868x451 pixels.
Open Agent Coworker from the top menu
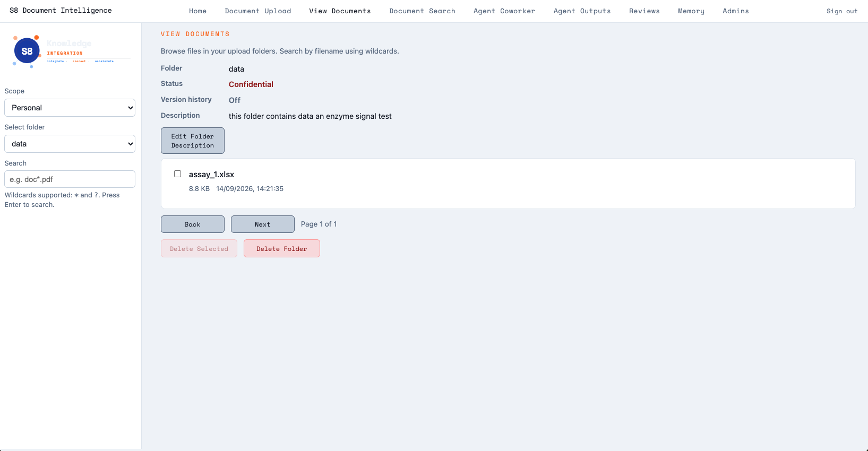click(x=504, y=11)
